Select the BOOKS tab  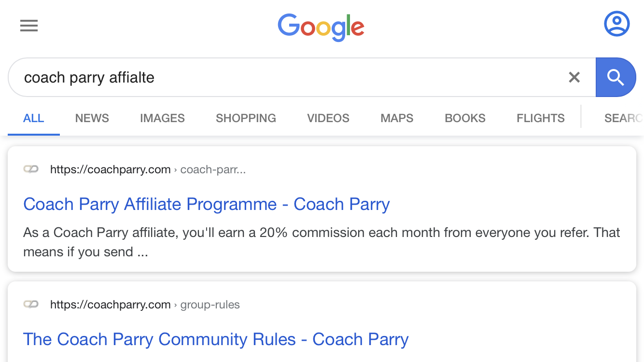pos(465,118)
